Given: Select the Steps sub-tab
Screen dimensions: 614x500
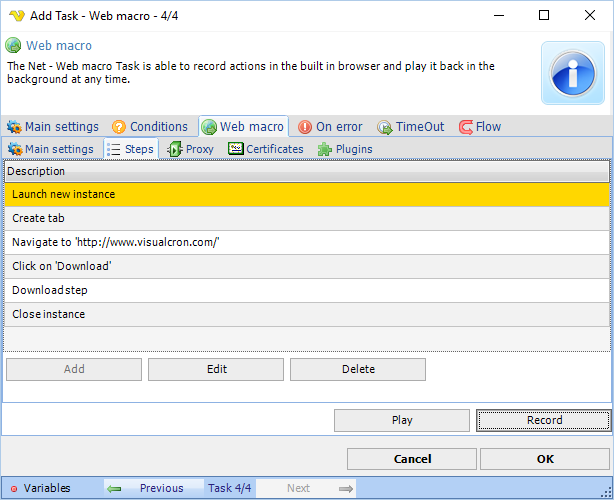Looking at the screenshot, I should click(131, 149).
